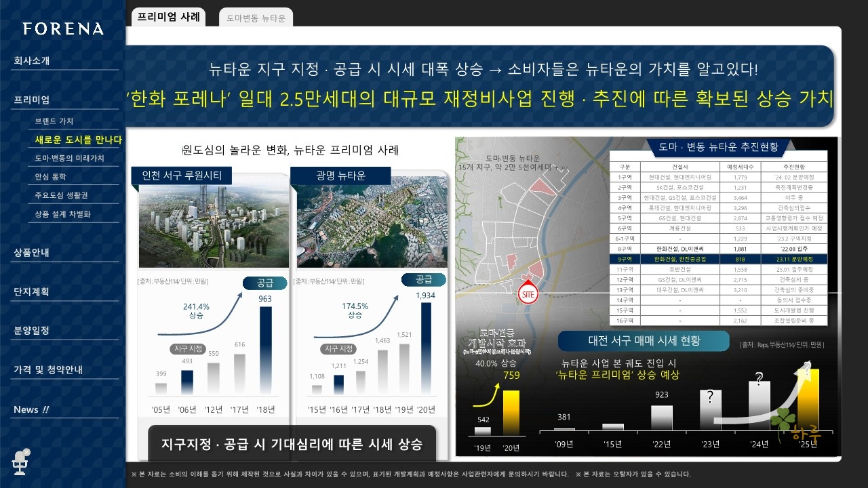
Task: Click the 광명 뉴타운 title label
Action: coord(340,176)
